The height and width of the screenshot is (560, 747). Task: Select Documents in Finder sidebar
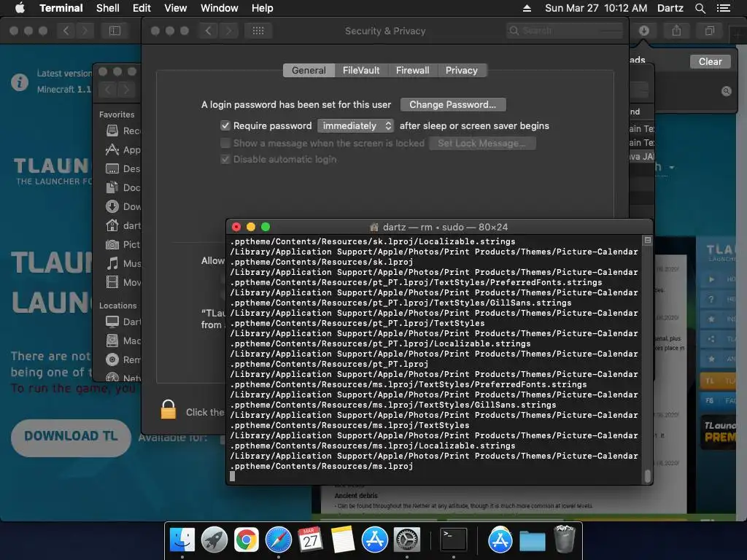(x=122, y=187)
